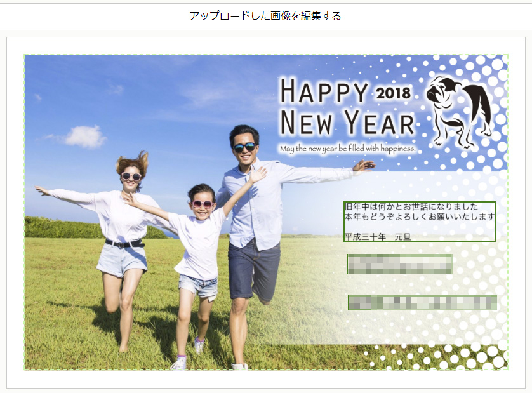Viewport: 532px width, 393px height.
Task: Click the man's navy shorts
Action: click(x=253, y=268)
